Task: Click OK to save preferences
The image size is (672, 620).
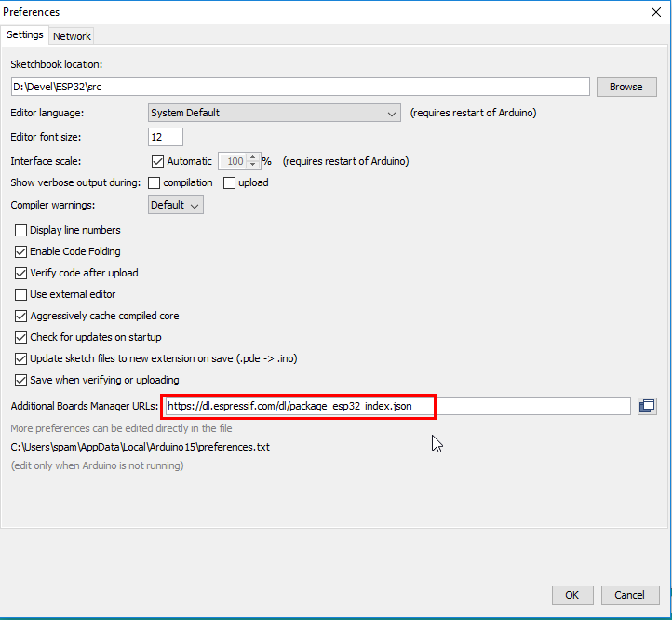Action: click(572, 595)
